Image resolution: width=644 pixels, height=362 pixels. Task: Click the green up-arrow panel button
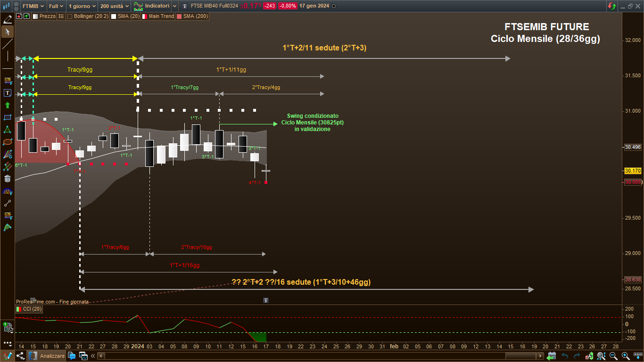(26, 16)
